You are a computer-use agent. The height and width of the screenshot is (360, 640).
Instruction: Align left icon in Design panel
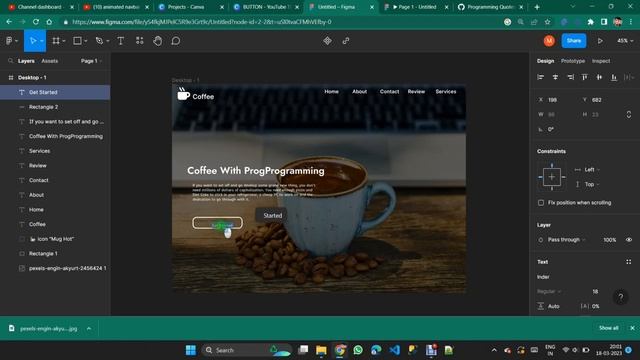coord(540,77)
